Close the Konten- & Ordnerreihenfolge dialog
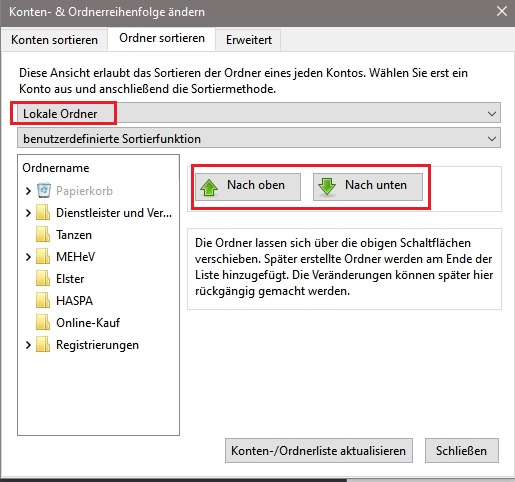The image size is (515, 482). click(502, 12)
